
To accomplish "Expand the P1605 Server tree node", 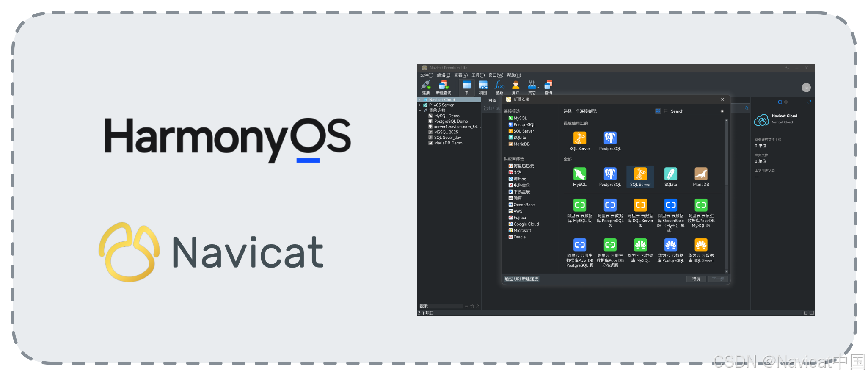I will point(420,105).
